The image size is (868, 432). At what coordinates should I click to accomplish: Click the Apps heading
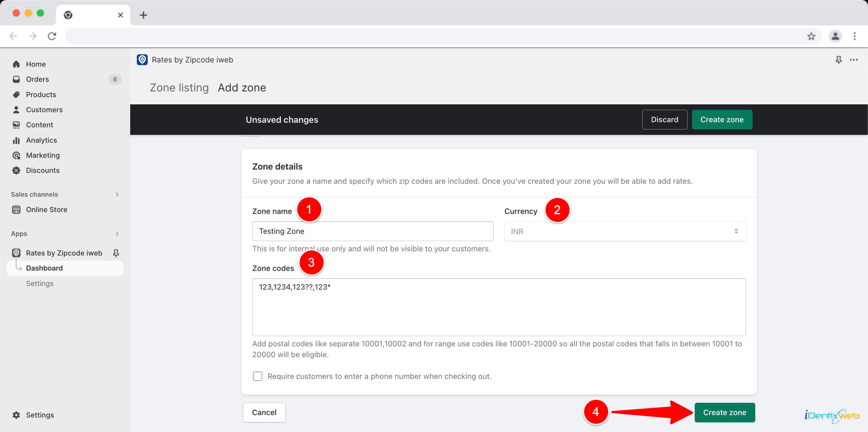point(19,234)
